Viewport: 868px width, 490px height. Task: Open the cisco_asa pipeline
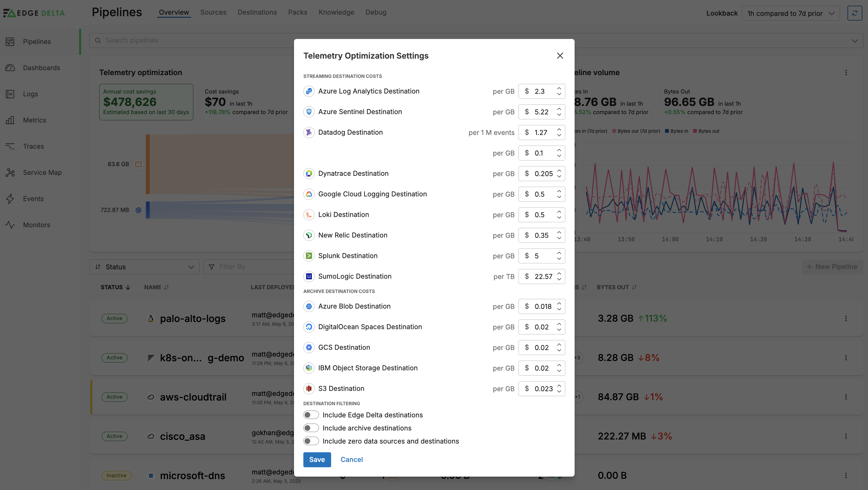click(183, 436)
